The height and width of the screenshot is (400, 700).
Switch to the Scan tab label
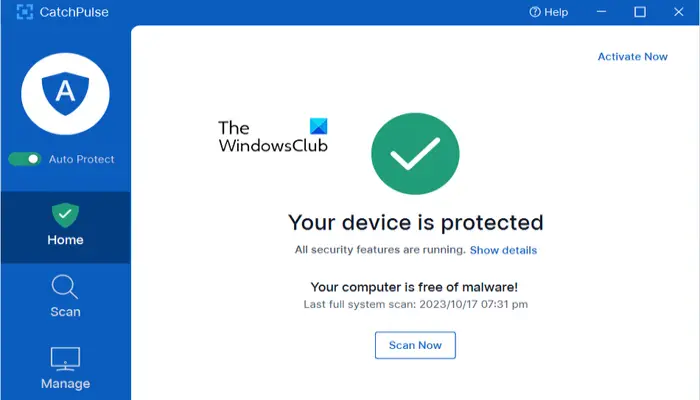(x=65, y=312)
